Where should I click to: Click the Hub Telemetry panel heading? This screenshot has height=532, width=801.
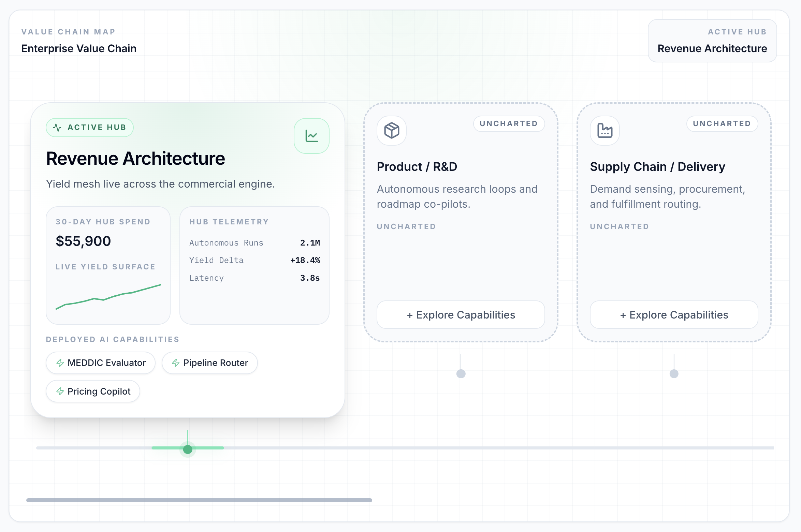[229, 222]
